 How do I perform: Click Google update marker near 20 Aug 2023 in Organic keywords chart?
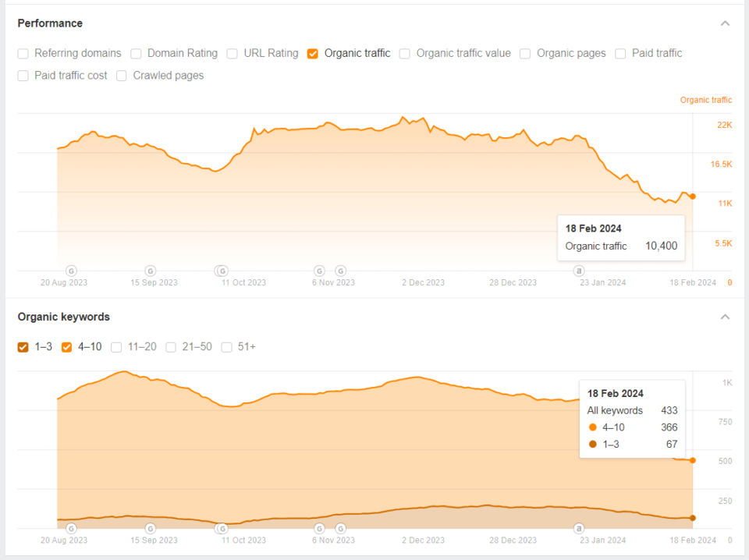(71, 529)
